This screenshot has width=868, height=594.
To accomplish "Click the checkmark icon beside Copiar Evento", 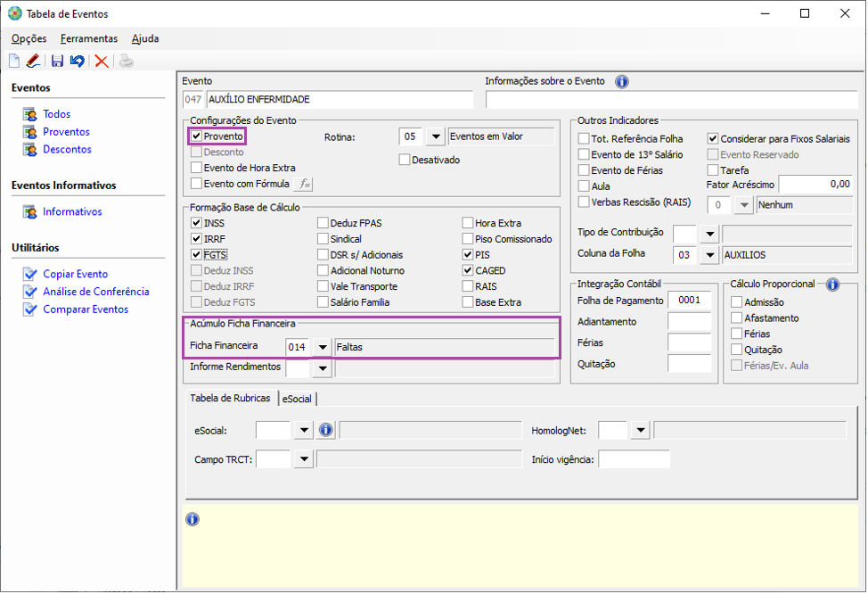I will click(x=30, y=274).
